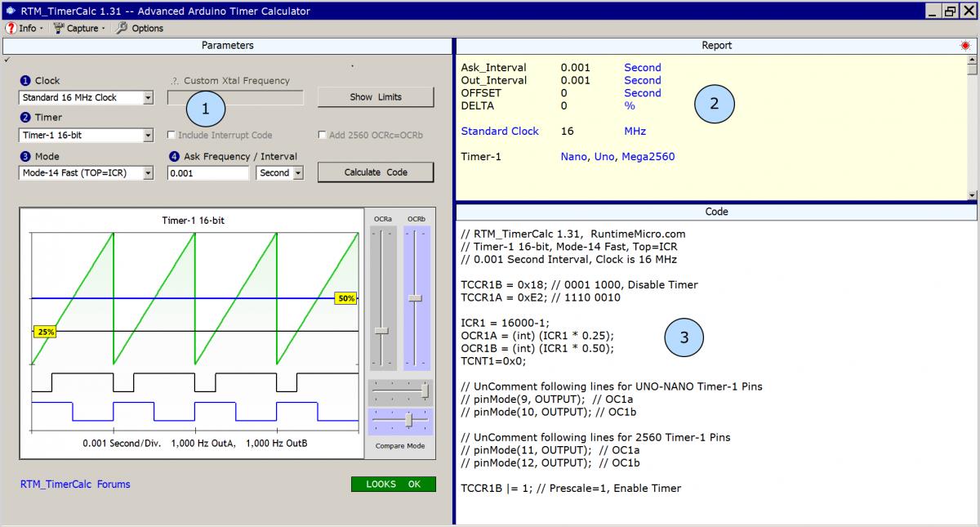980x527 pixels.
Task: Click the red question mark Info icon
Action: click(x=11, y=28)
